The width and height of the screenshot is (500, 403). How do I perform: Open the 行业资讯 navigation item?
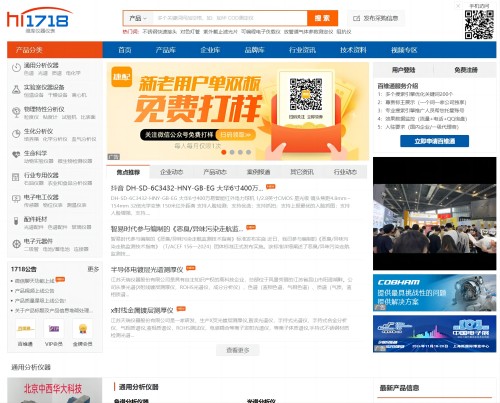pos(302,50)
